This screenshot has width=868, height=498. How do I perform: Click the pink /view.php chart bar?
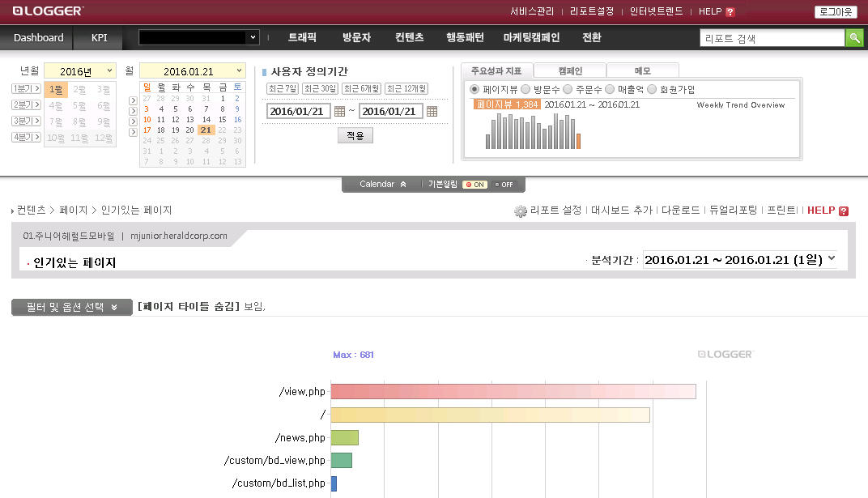[513, 392]
